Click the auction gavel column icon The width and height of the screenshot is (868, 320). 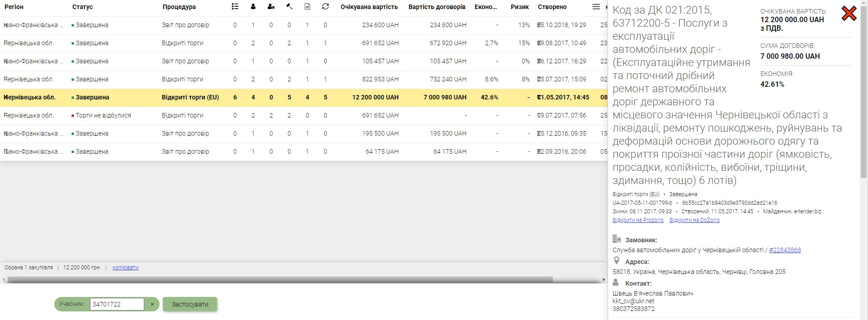(x=289, y=7)
